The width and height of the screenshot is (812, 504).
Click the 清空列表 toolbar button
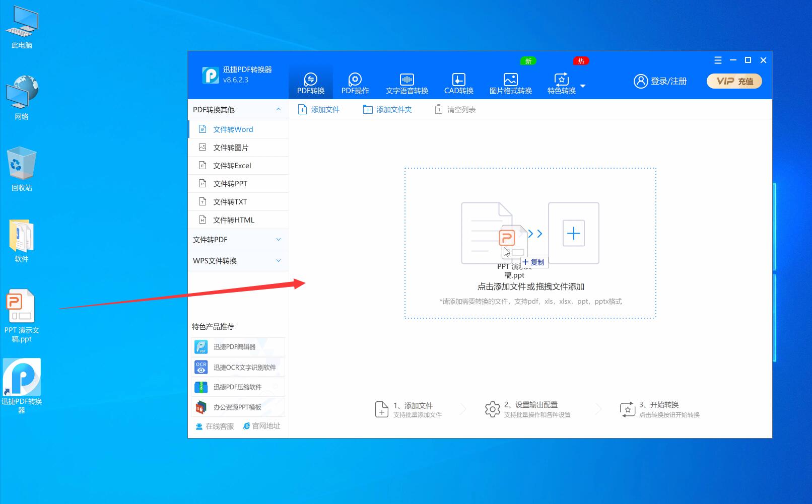(455, 109)
